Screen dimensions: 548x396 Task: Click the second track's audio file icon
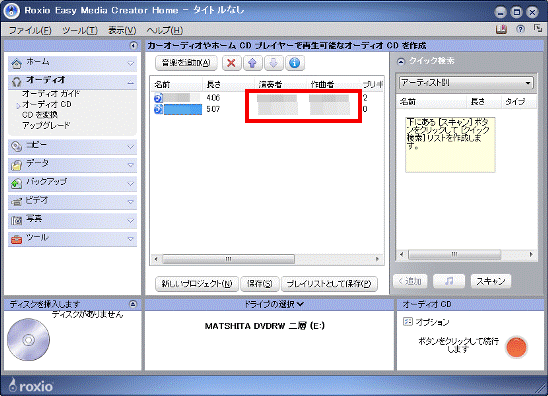[158, 109]
